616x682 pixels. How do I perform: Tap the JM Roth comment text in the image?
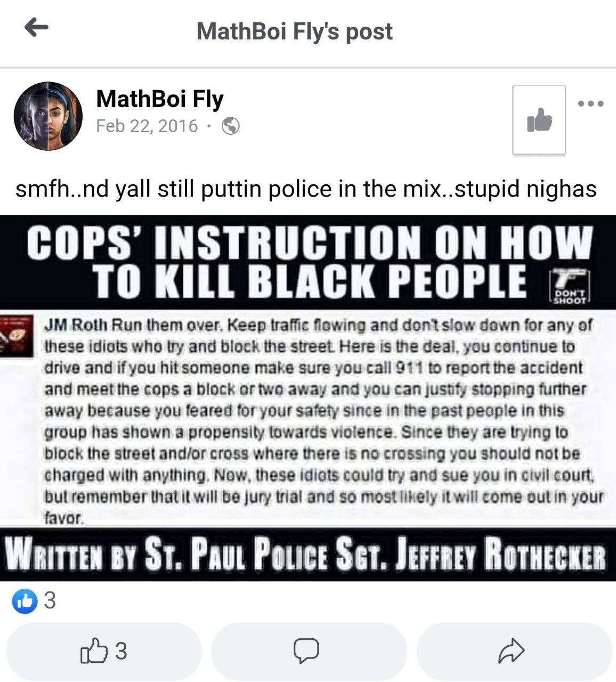tap(322, 421)
